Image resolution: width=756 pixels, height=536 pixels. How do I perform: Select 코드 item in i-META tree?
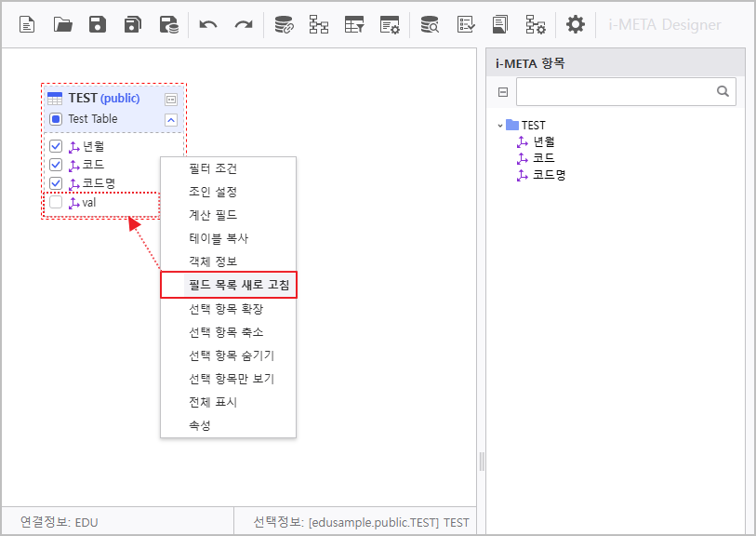[x=544, y=158]
